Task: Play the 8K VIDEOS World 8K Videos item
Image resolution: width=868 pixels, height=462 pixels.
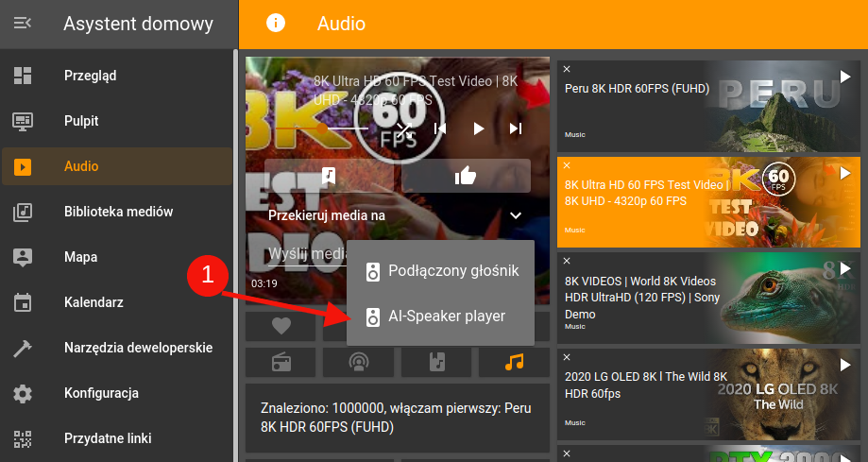Action: (x=845, y=268)
